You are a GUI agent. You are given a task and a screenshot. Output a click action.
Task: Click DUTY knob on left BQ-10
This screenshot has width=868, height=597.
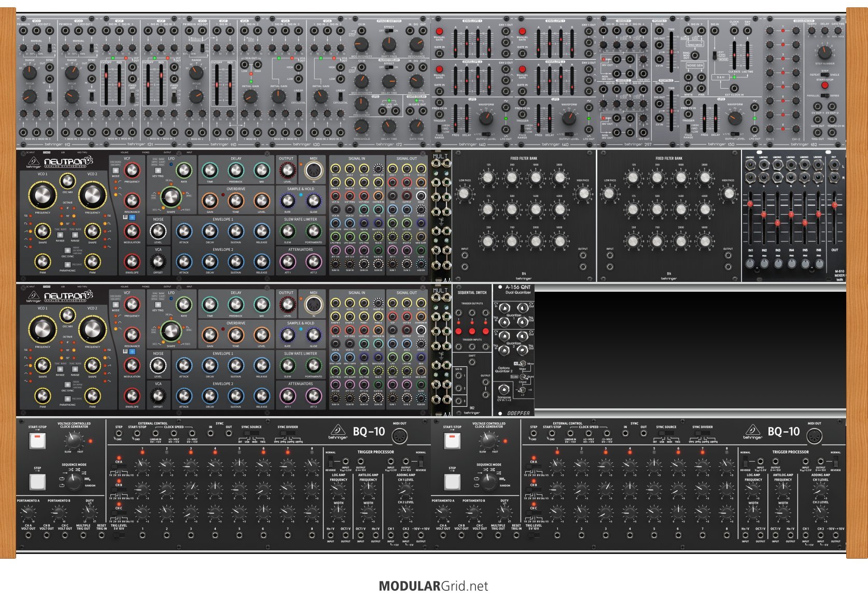click(89, 513)
